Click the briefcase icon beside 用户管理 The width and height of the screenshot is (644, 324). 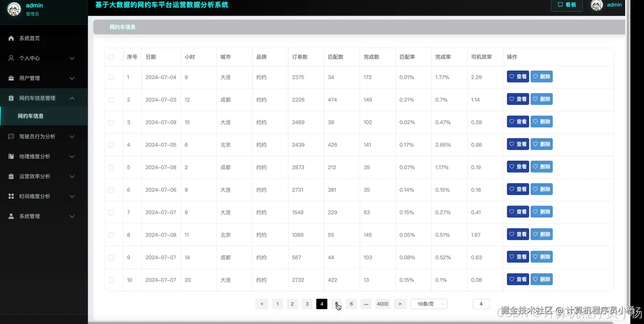tap(11, 78)
